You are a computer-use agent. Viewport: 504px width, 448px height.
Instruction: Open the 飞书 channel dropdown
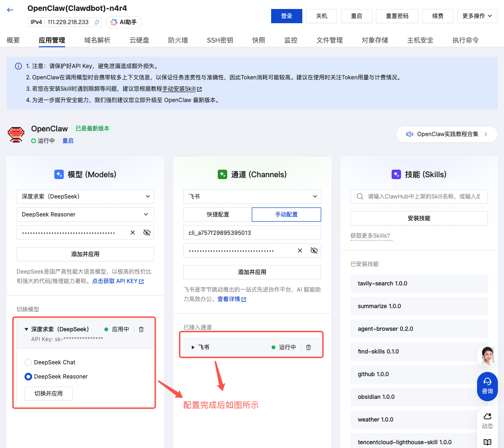pos(252,196)
